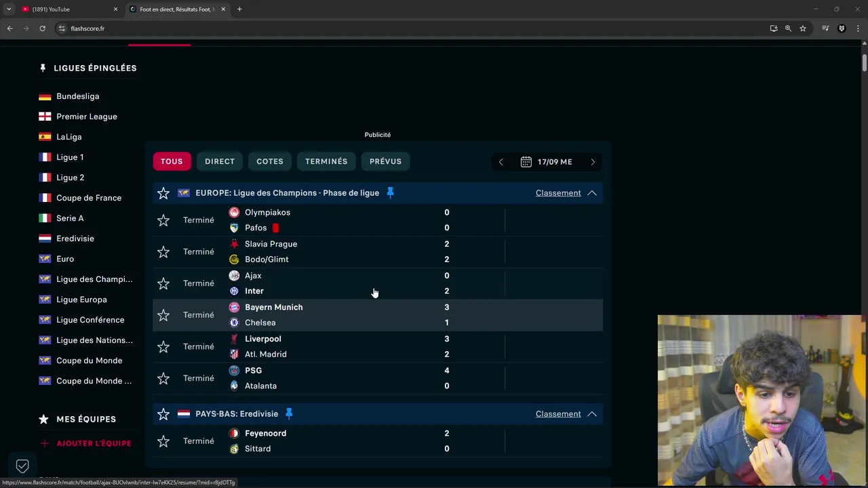Unpin Eredivisie with the pin icon
Viewport: 868px width, 488px height.
pyautogui.click(x=289, y=414)
